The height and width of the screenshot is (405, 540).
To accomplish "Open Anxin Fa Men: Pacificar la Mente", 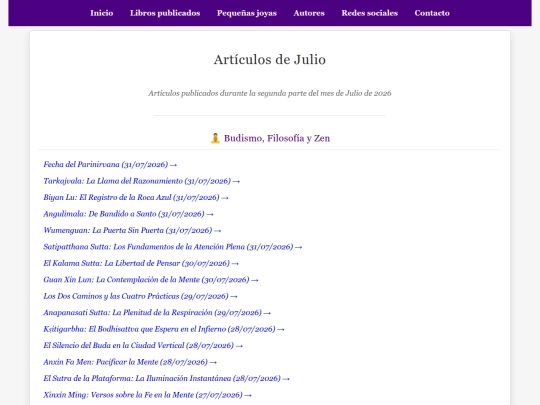I will pyautogui.click(x=130, y=362).
